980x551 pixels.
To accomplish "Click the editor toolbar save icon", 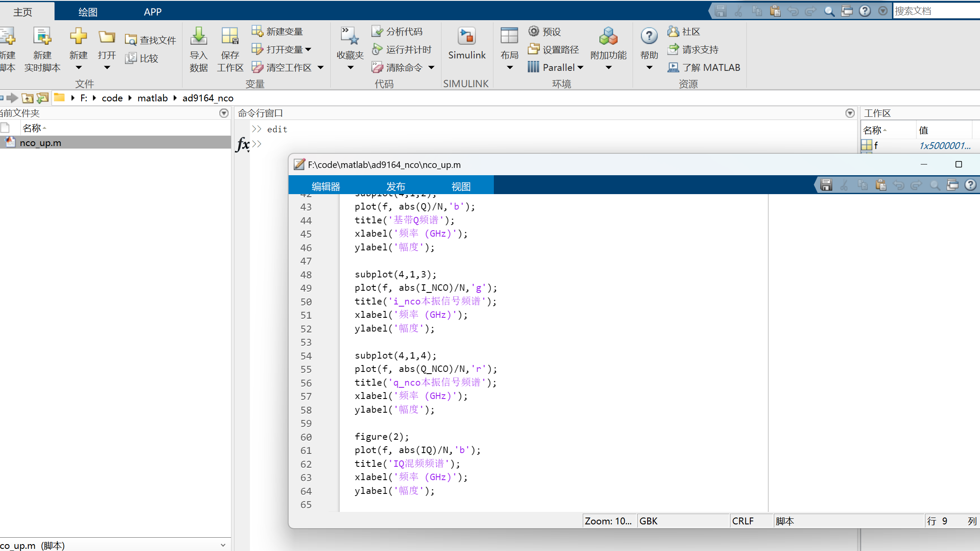I will 826,185.
